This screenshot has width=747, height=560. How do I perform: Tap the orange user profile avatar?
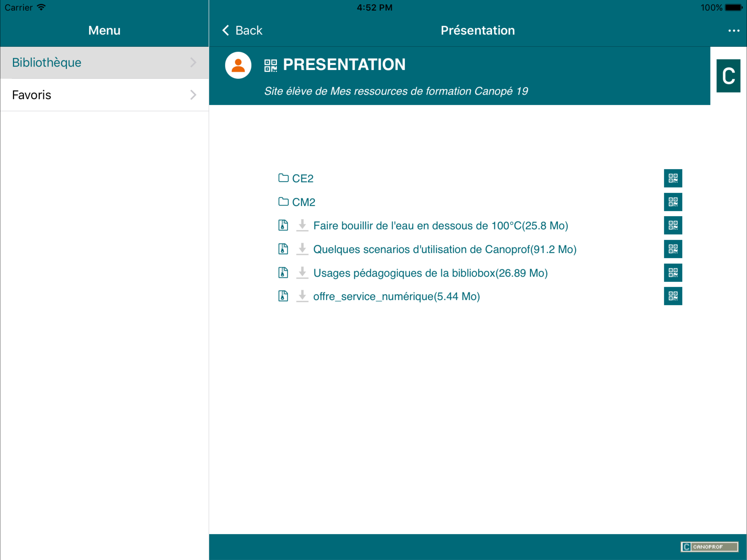(238, 65)
